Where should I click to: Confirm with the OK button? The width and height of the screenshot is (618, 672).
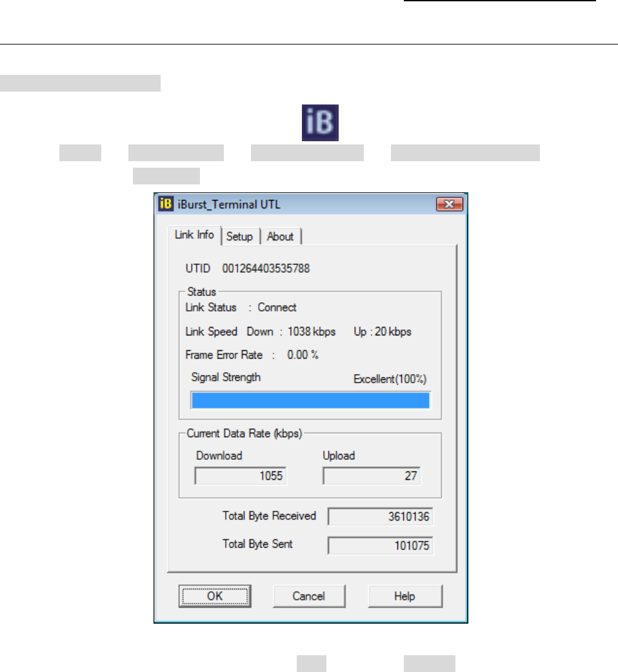click(x=215, y=596)
